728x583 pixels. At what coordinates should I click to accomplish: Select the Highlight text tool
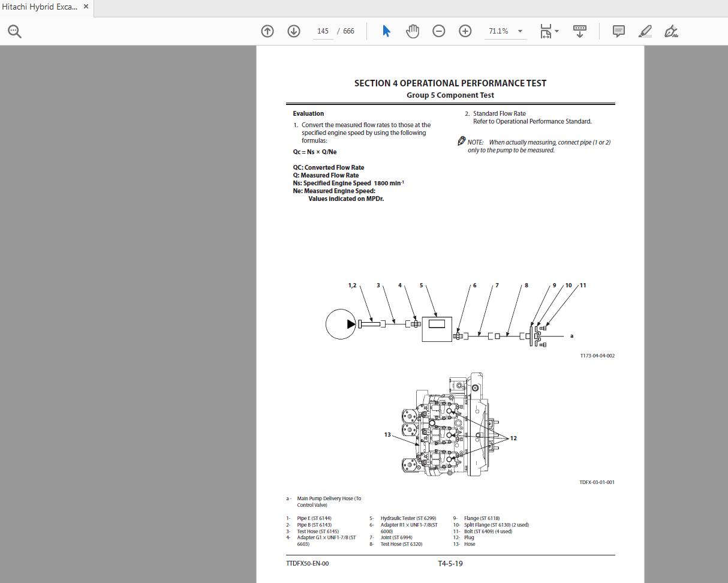645,31
